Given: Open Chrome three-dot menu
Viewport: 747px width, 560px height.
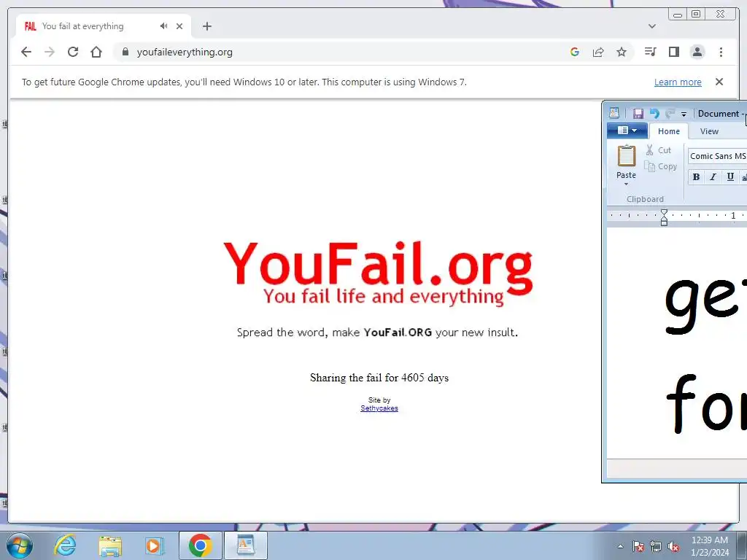Looking at the screenshot, I should tap(721, 52).
